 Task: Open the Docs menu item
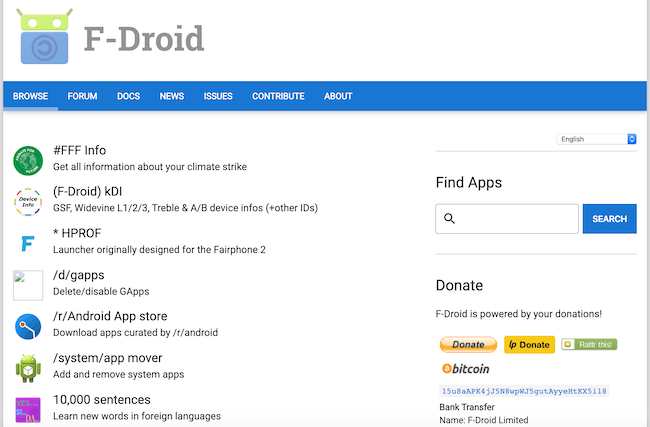point(128,96)
